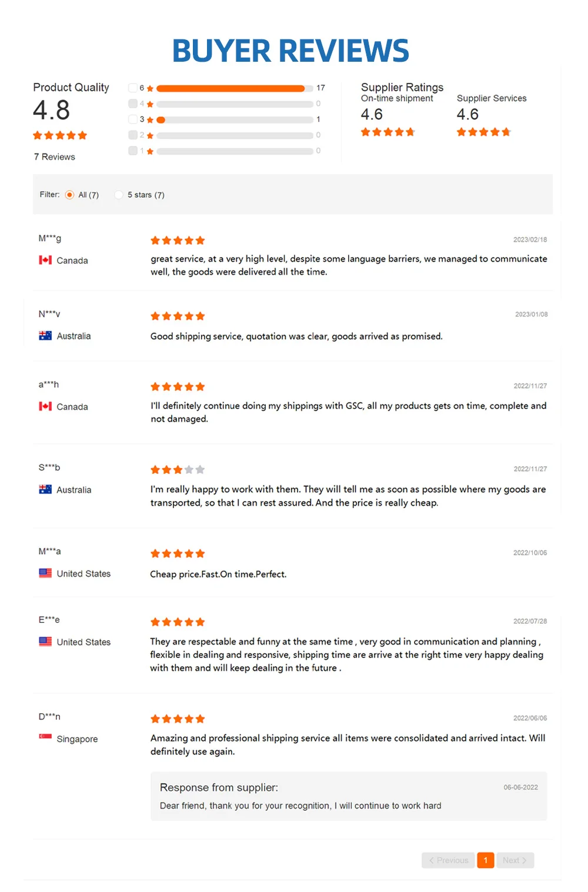Click United States flag beside reviewer E***e
588x892 pixels.
coord(45,642)
